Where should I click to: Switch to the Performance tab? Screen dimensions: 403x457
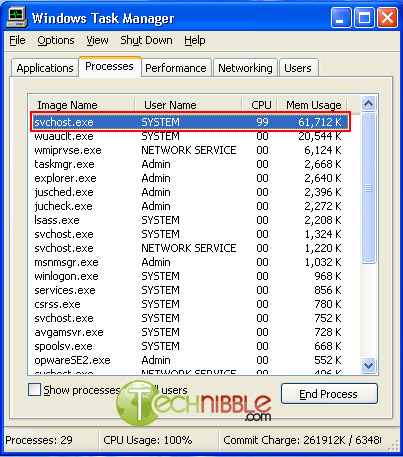(x=176, y=68)
